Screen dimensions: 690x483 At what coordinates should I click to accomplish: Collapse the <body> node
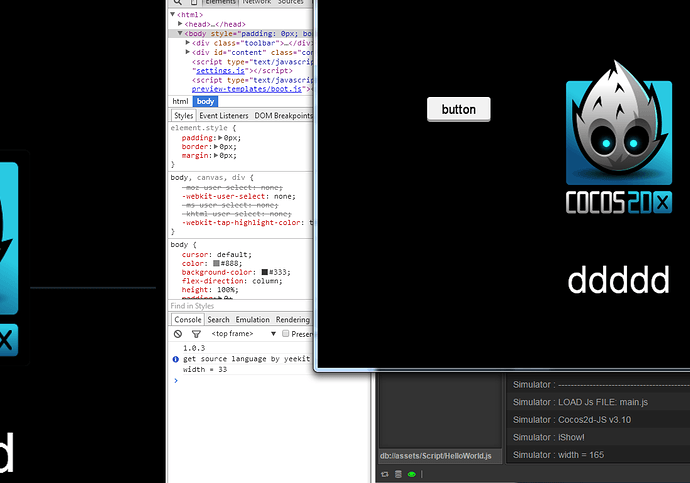click(x=180, y=33)
